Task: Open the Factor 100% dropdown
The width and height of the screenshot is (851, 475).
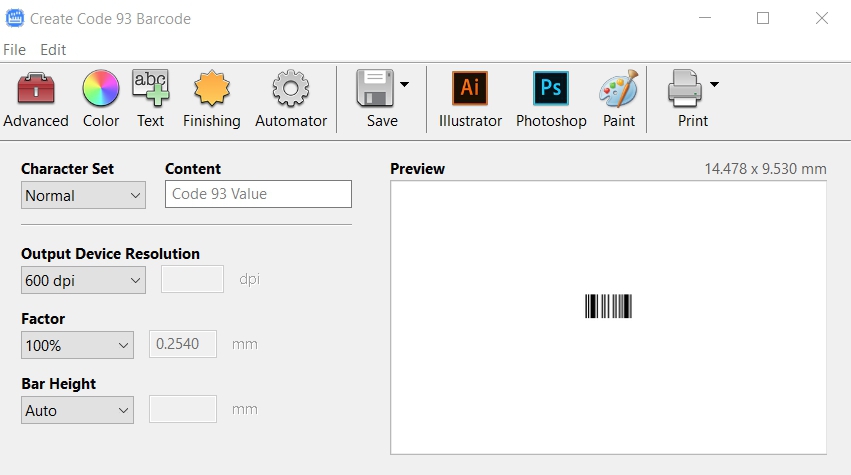Action: tap(77, 345)
